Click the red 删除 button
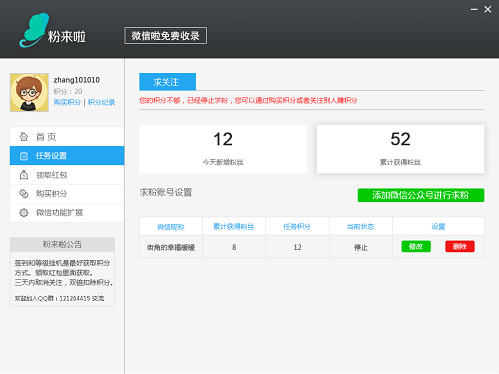Image resolution: width=499 pixels, height=374 pixels. click(x=460, y=246)
